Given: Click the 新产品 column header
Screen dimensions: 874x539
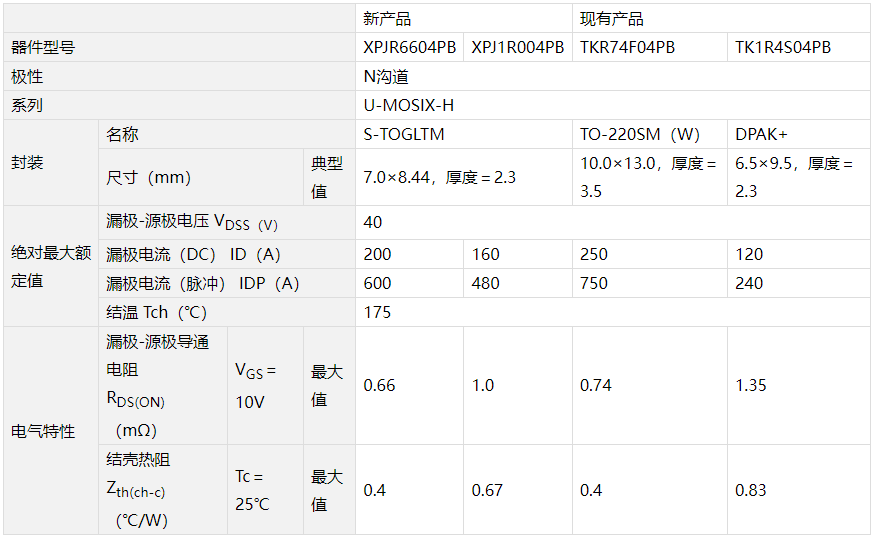Looking at the screenshot, I should (464, 18).
